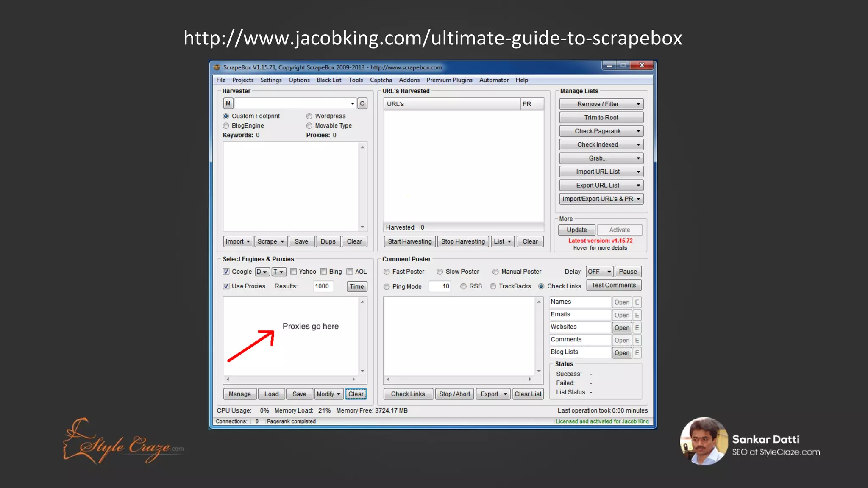
Task: Open Check Pagerank dropdown
Action: point(601,131)
